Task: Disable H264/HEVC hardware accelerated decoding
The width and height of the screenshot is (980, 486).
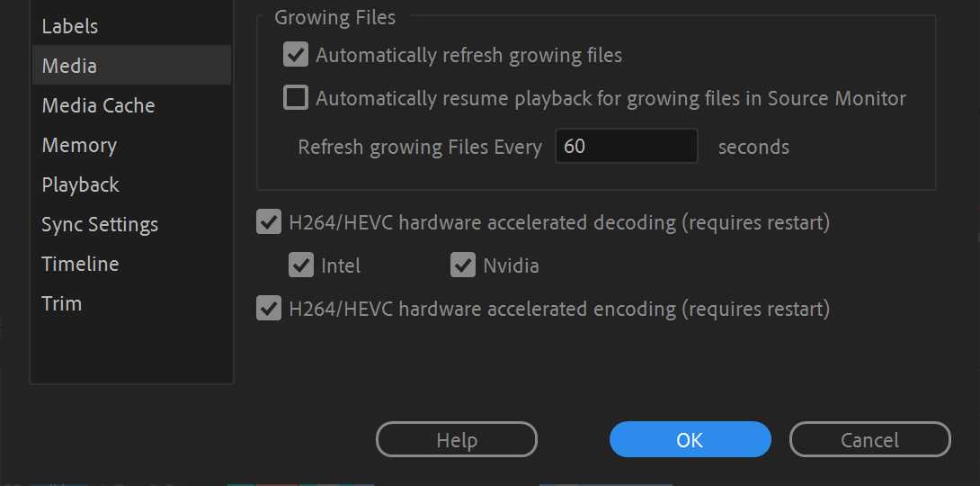Action: pyautogui.click(x=269, y=221)
